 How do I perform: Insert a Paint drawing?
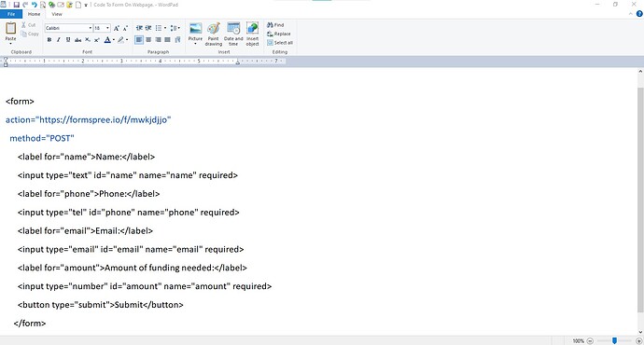coord(214,34)
